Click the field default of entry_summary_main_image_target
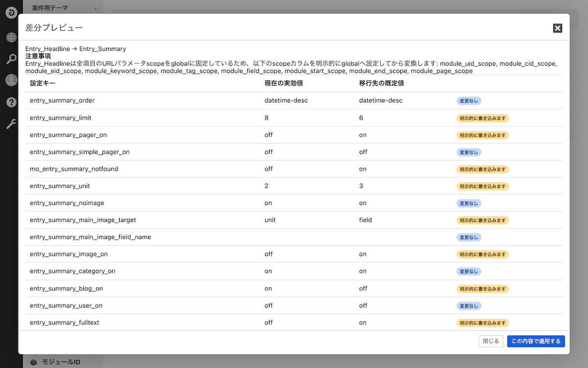Viewport: 588px width, 368px height. tap(366, 220)
